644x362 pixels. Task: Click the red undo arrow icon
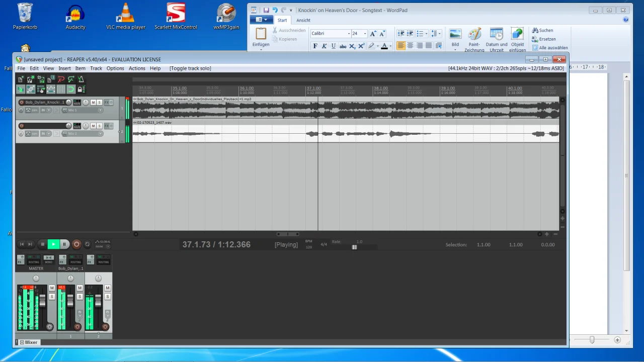(x=61, y=79)
